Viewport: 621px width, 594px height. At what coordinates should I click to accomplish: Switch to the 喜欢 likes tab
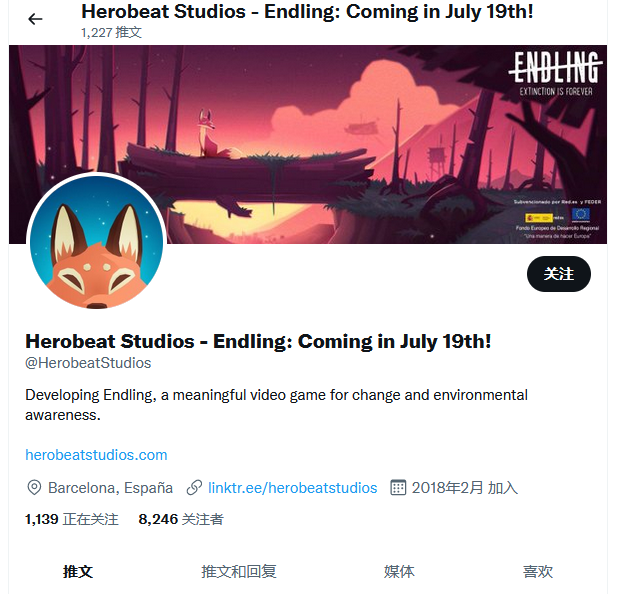[x=537, y=571]
